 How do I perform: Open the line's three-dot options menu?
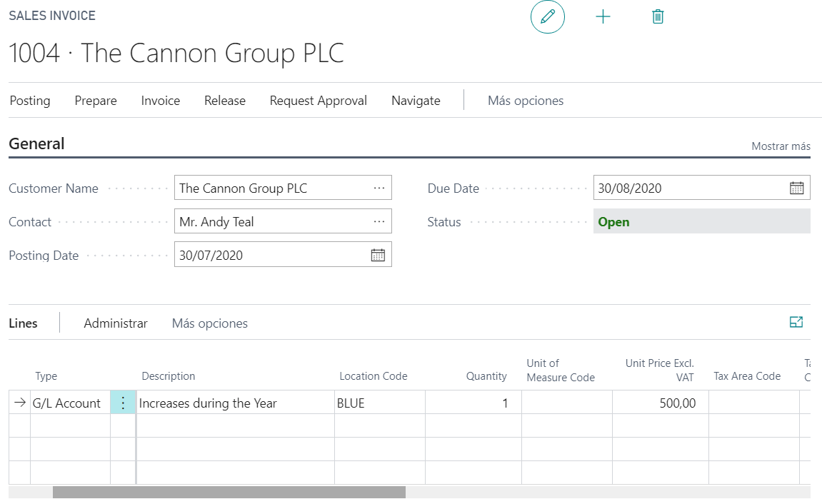123,403
